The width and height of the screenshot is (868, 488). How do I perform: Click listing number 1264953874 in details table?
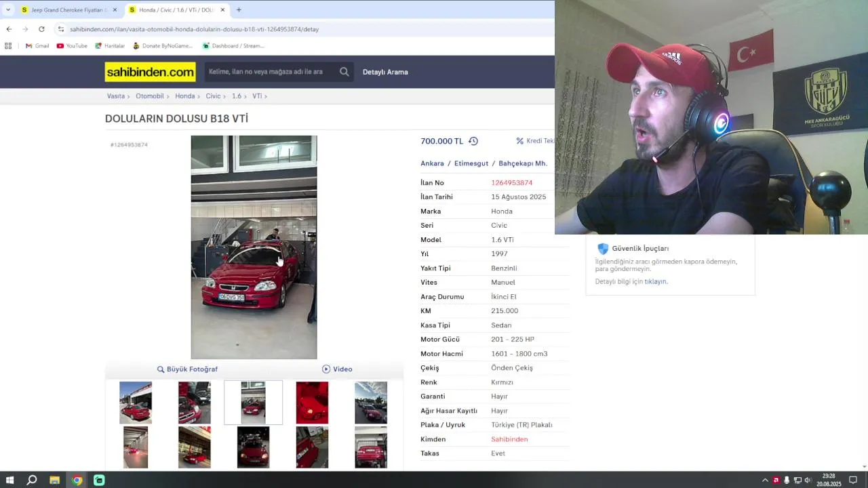tap(512, 183)
